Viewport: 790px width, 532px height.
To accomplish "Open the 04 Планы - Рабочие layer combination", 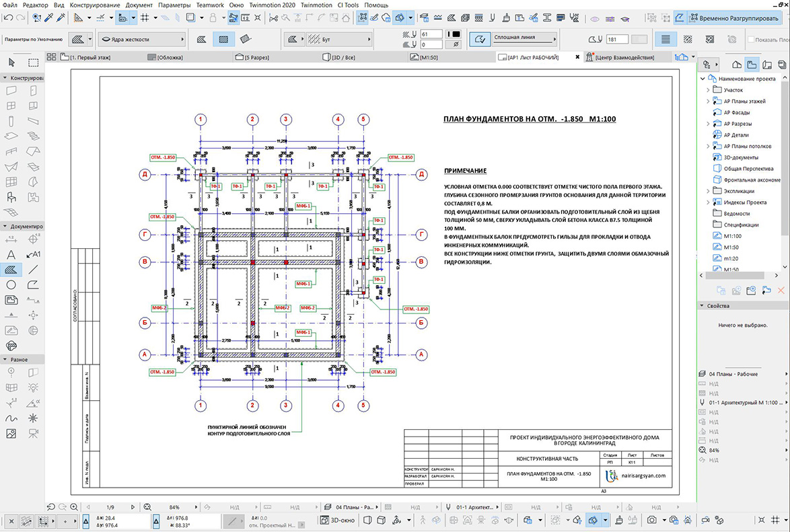I will [743, 374].
